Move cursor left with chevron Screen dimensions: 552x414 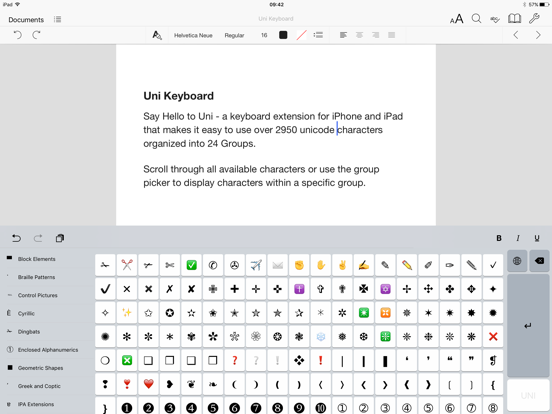coord(516,35)
